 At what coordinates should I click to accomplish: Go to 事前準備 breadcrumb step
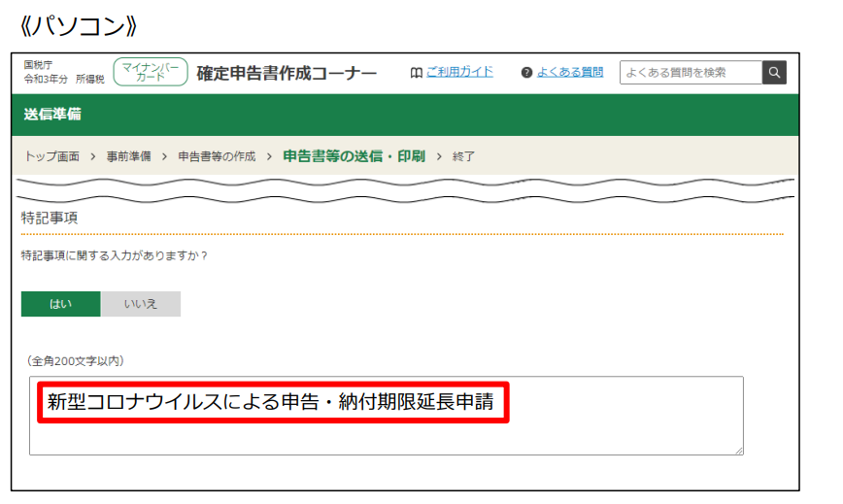[128, 156]
